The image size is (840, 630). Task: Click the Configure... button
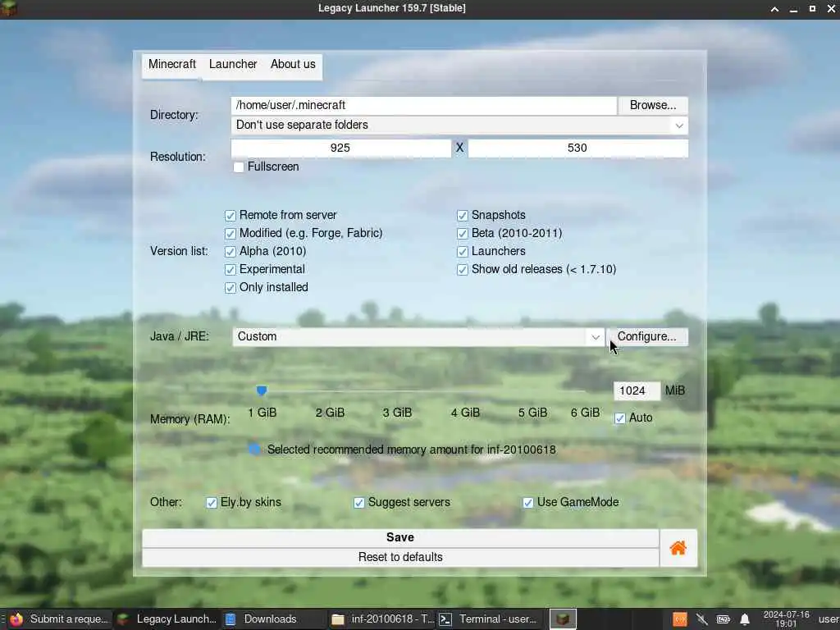click(x=647, y=336)
